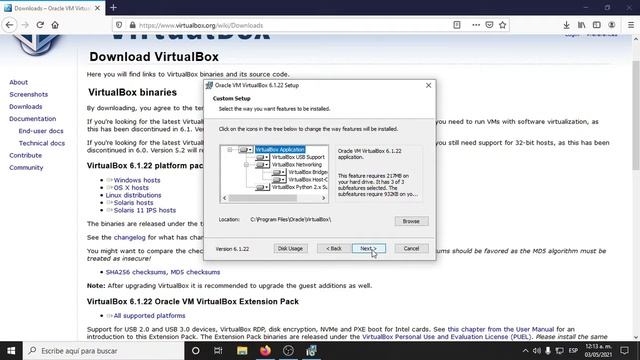
Task: Click Next > in the setup wizard
Action: pos(369,249)
